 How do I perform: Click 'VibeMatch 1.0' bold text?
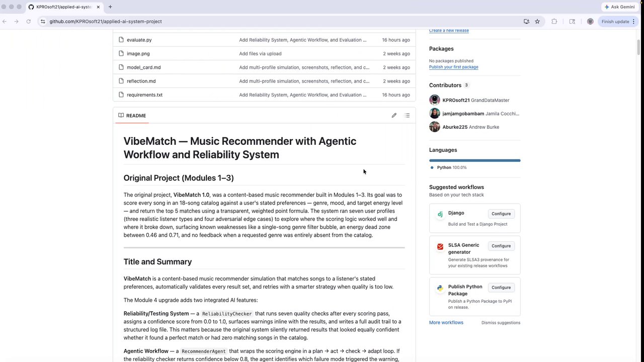[191, 195]
